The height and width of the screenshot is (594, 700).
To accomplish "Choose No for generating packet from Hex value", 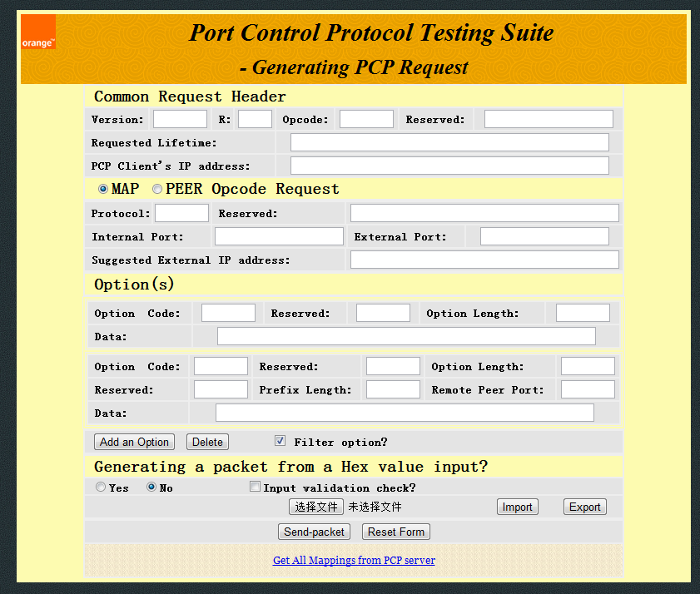I will pyautogui.click(x=151, y=487).
